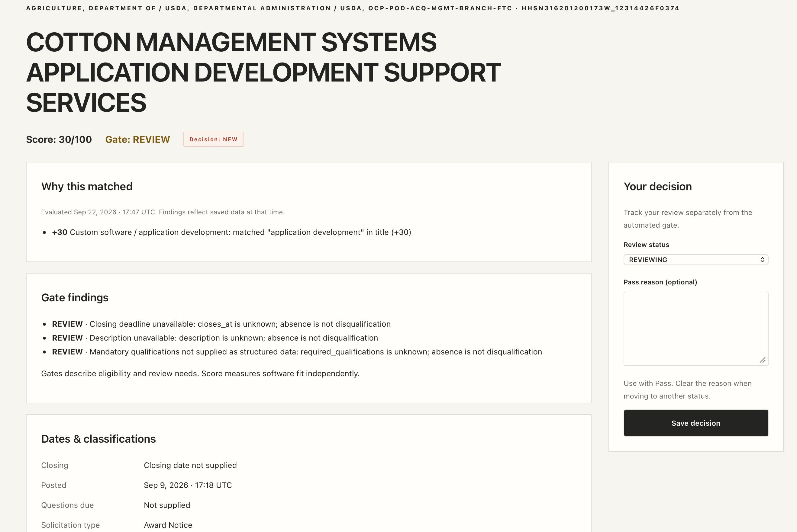Click the agency breadcrumb line at the top
This screenshot has height=532, width=797.
353,8
